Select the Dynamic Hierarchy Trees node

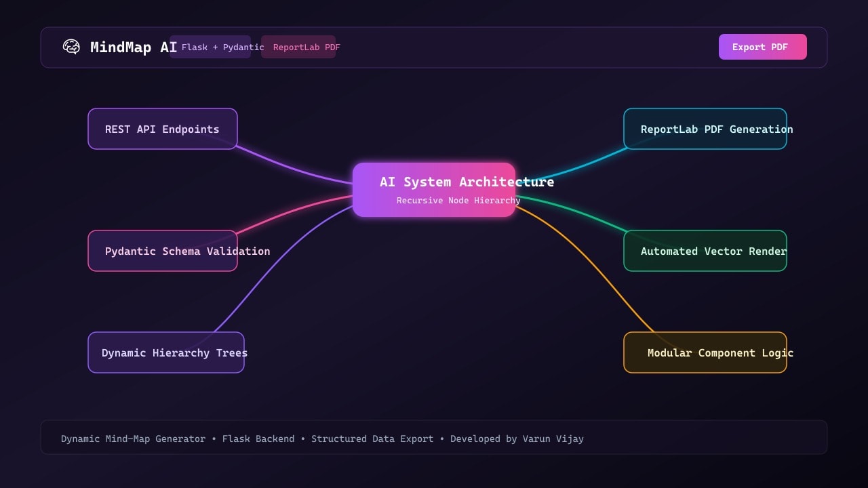click(166, 352)
